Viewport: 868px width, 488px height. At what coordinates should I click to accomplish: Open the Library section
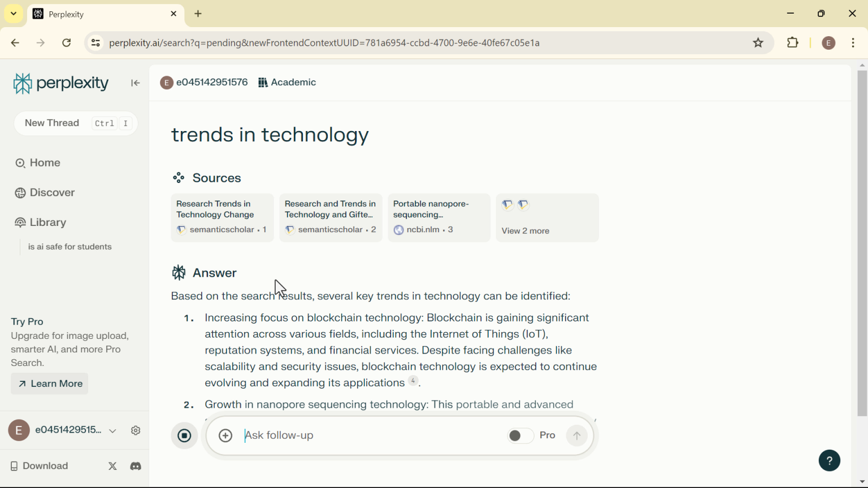point(47,222)
